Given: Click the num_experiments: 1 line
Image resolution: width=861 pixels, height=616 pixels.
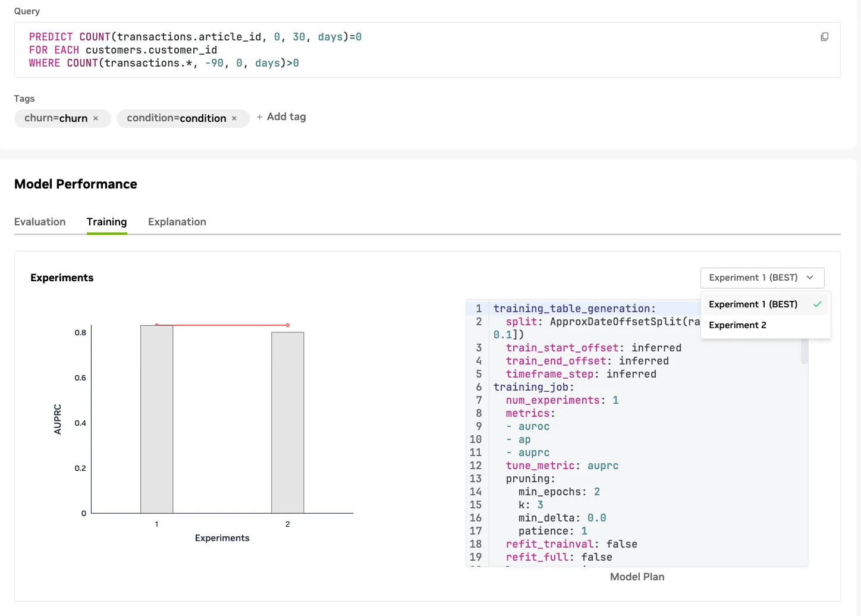Looking at the screenshot, I should tap(562, 400).
